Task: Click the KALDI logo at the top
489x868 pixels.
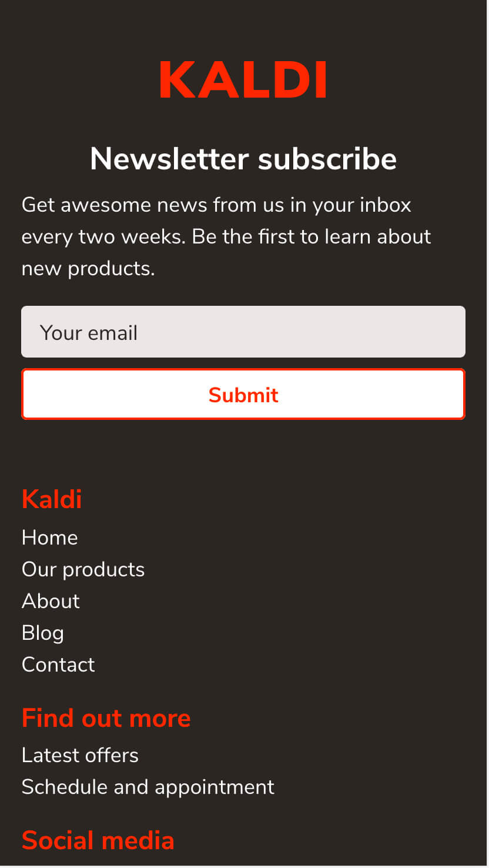Action: [243, 80]
